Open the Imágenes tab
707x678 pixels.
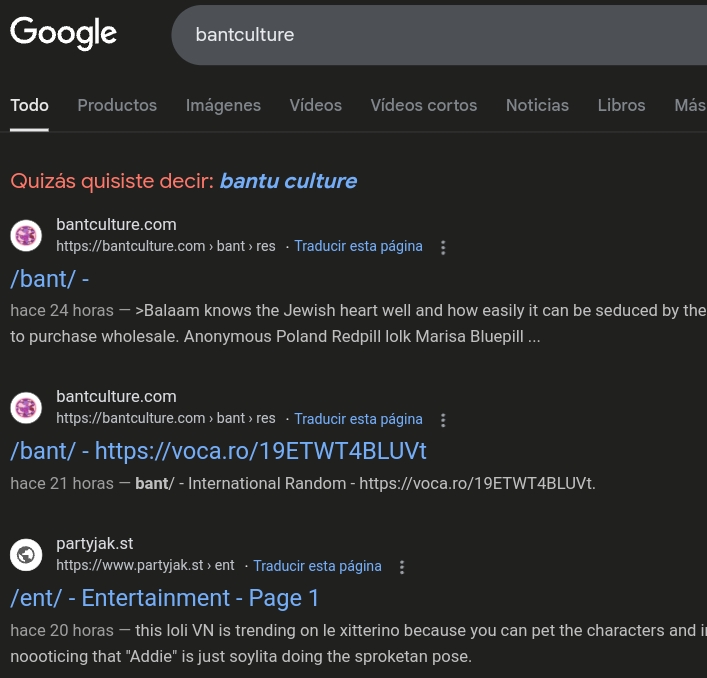(x=223, y=105)
